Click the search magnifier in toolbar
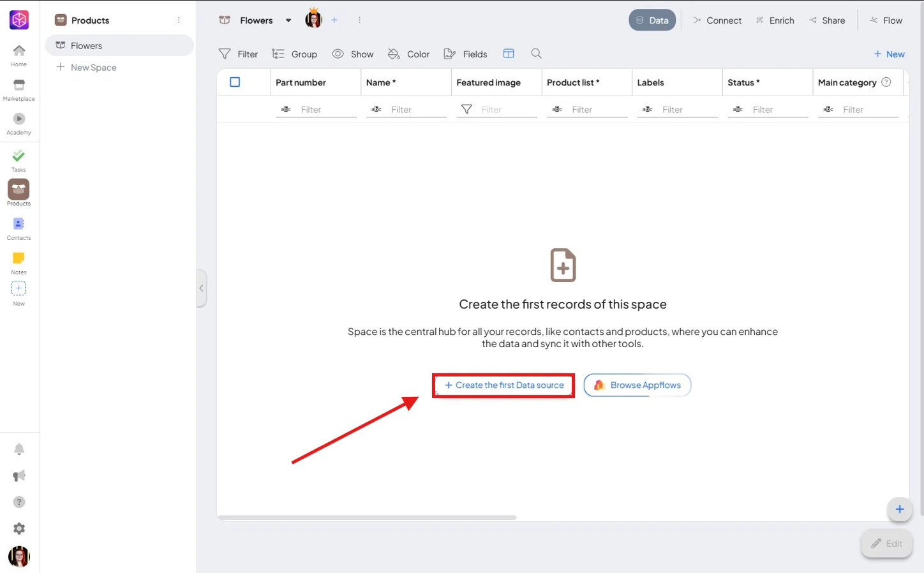 [537, 54]
